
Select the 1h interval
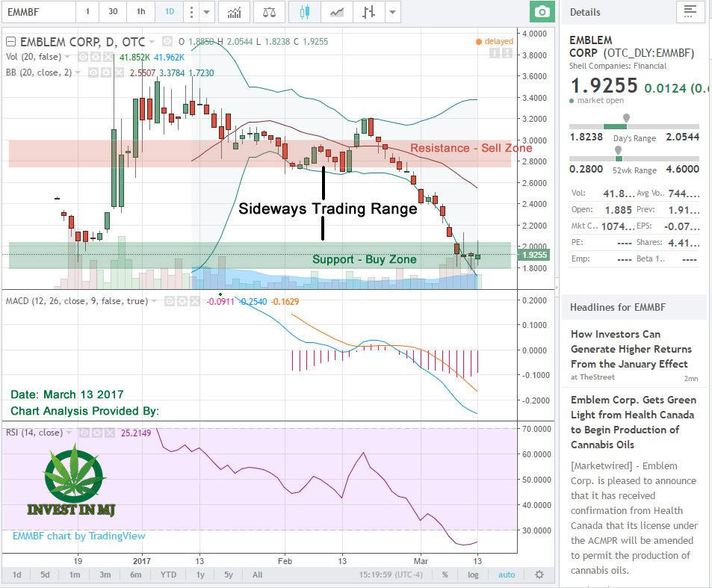[140, 12]
